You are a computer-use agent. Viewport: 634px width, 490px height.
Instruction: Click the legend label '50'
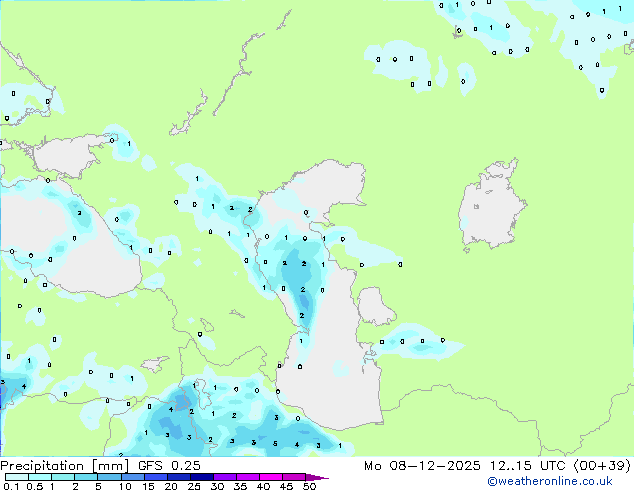[309, 486]
